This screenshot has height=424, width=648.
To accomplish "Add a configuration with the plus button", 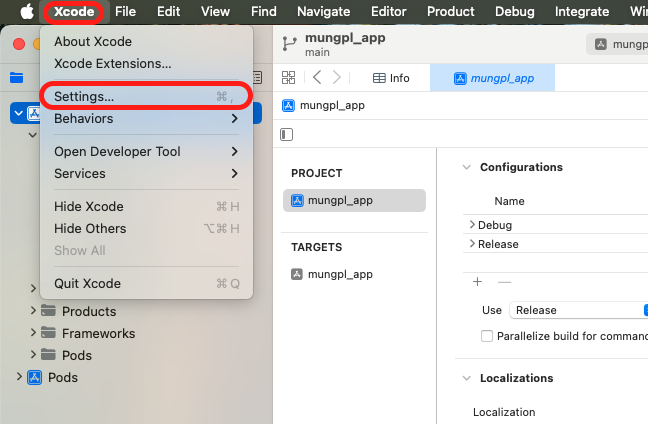I will (x=477, y=282).
